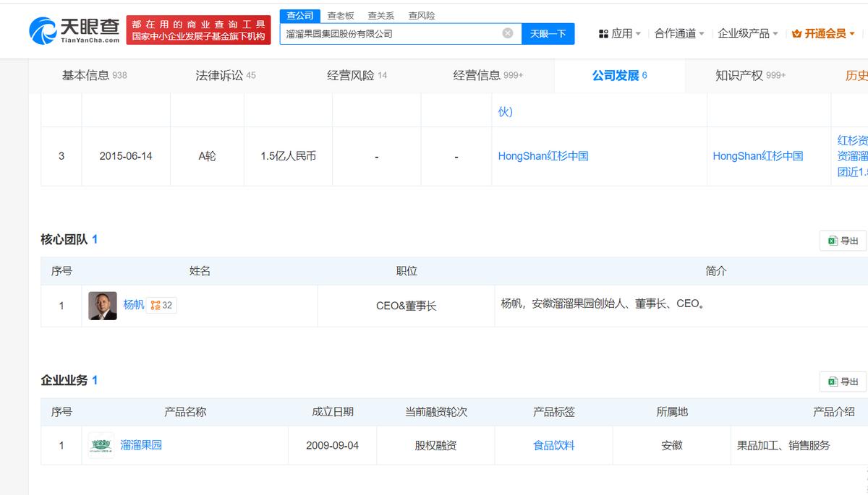This screenshot has width=868, height=495.
Task: Click the Excel icon in 企业业务 export
Action: tap(833, 382)
